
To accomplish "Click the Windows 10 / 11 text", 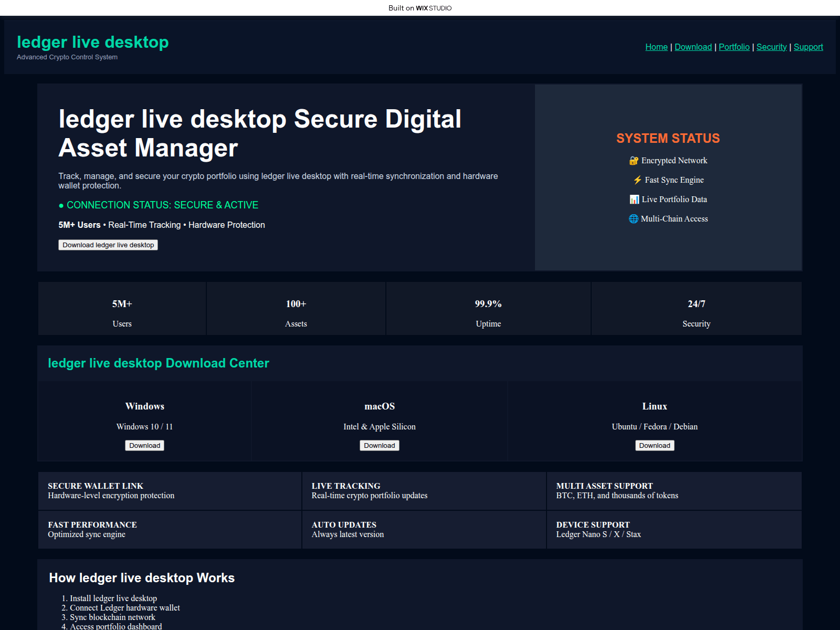I will (145, 427).
